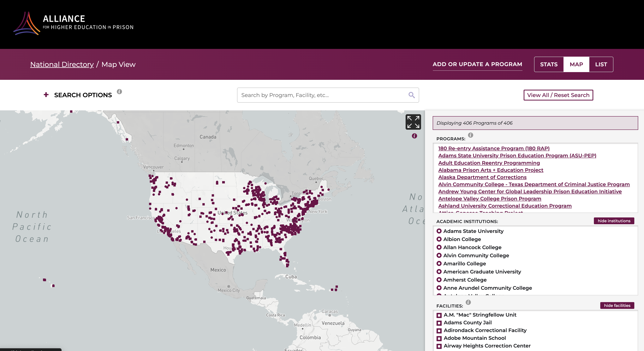This screenshot has height=351, width=644.
Task: Click the Adobe Mountain School square marker
Action: [x=439, y=338]
